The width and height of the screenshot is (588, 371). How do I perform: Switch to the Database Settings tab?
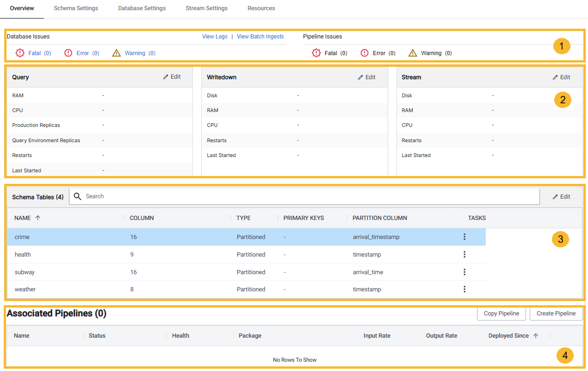(142, 8)
